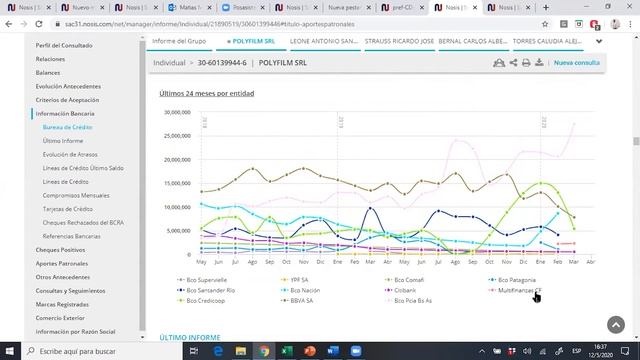Screen dimensions: 640x360
Task: Open Chrome menu with three dots
Action: coord(630,24)
